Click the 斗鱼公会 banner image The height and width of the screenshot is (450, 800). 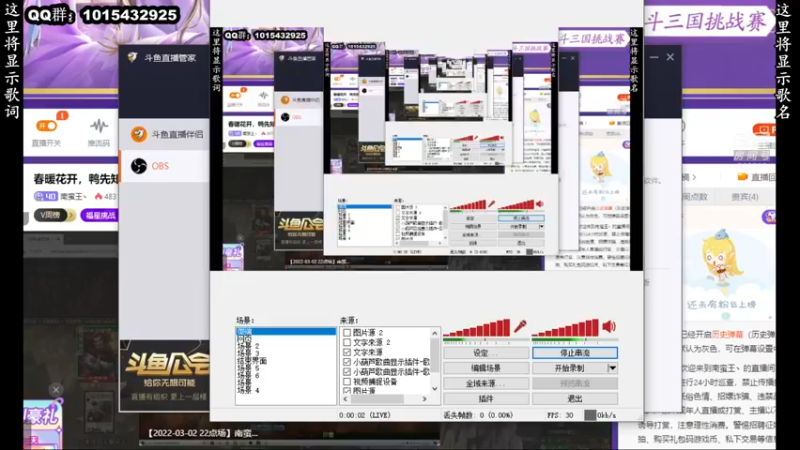click(164, 376)
